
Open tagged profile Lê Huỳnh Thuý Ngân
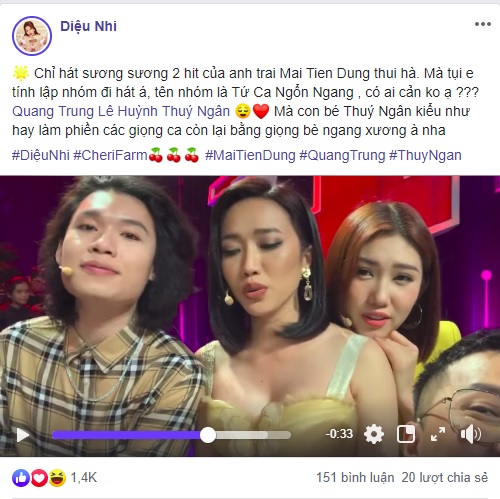pyautogui.click(x=164, y=111)
